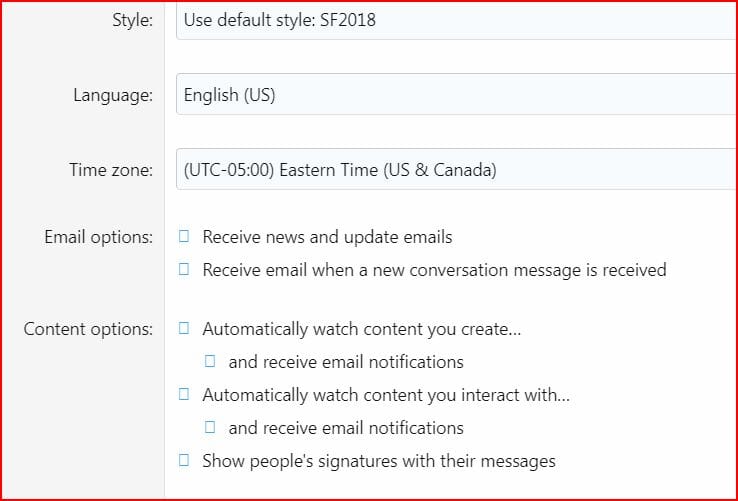
Task: Tick the new conversation message email checkbox
Action: point(184,269)
